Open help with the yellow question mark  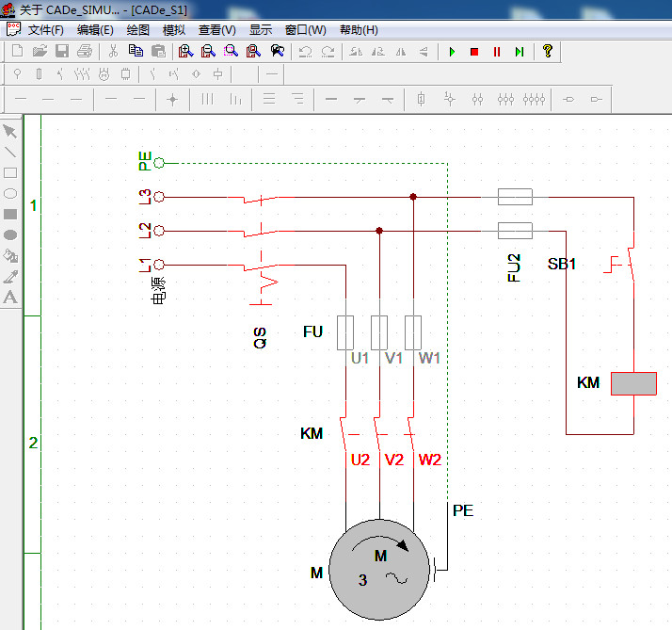[x=547, y=51]
